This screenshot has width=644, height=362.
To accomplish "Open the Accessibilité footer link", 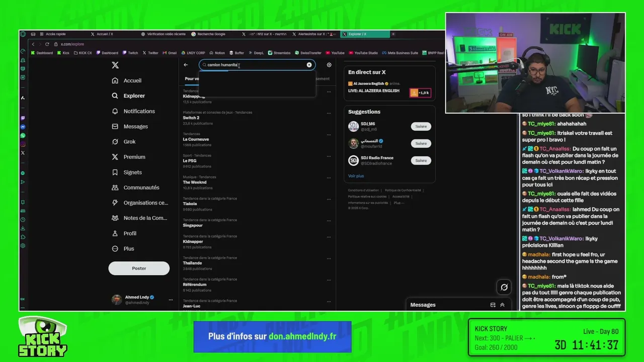I will (x=401, y=197).
